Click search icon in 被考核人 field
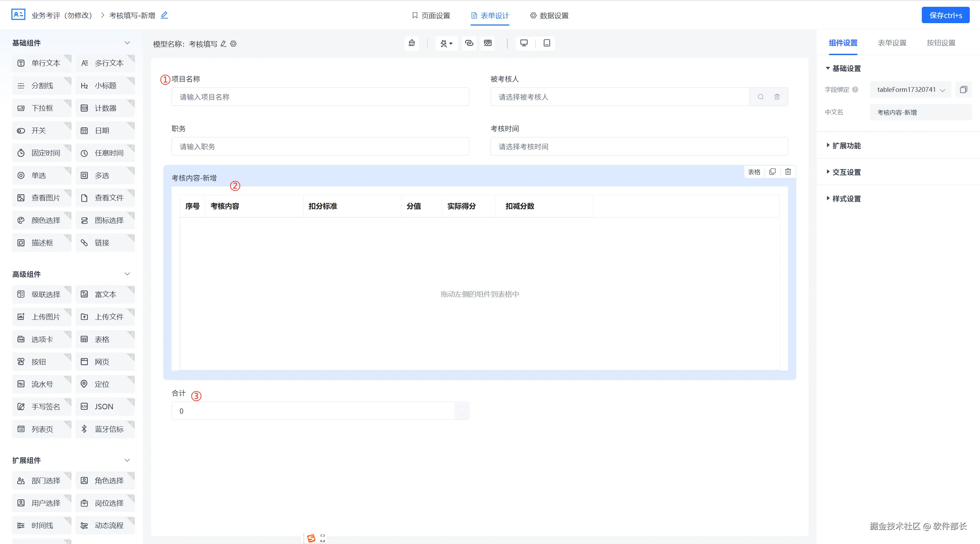The image size is (980, 544). (761, 97)
